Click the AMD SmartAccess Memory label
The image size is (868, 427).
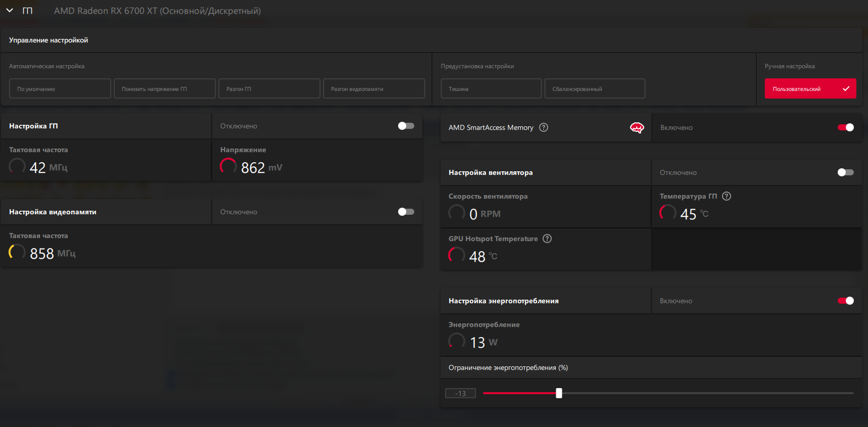click(491, 127)
